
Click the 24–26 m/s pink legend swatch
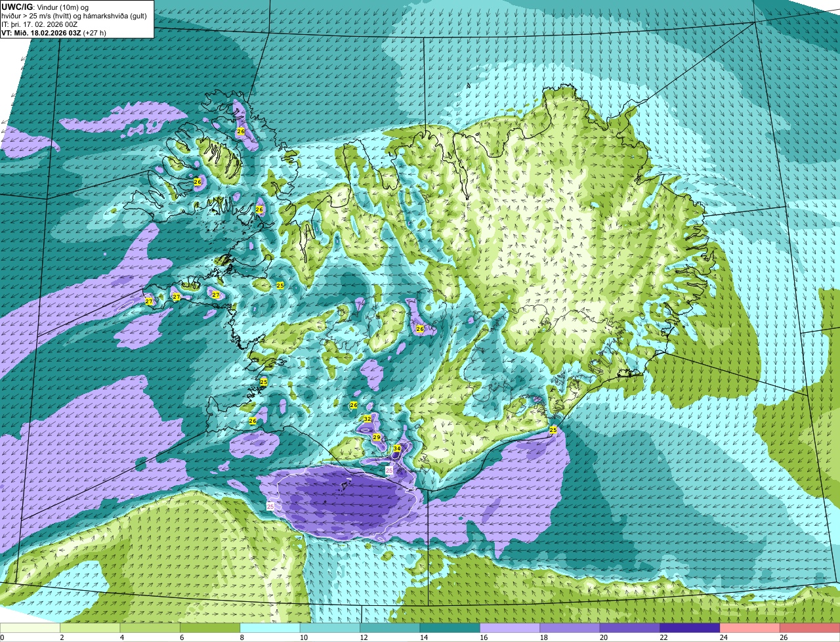[750, 628]
